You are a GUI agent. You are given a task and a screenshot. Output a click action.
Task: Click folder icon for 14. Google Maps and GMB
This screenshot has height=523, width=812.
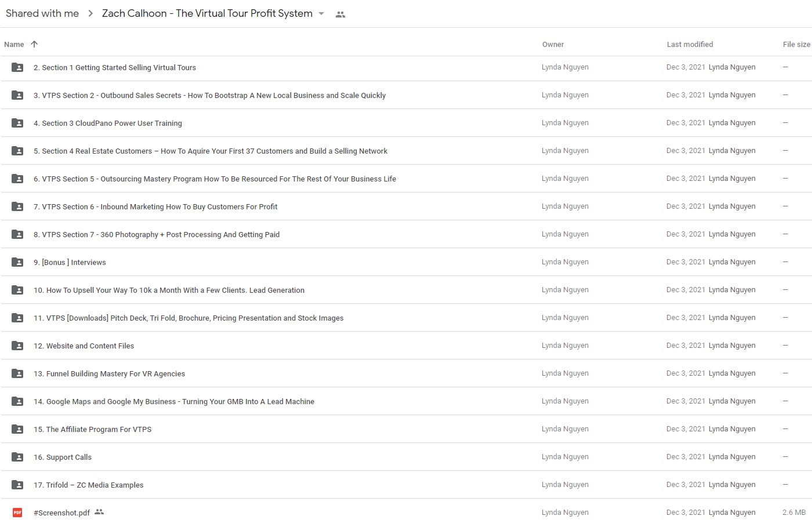point(17,401)
